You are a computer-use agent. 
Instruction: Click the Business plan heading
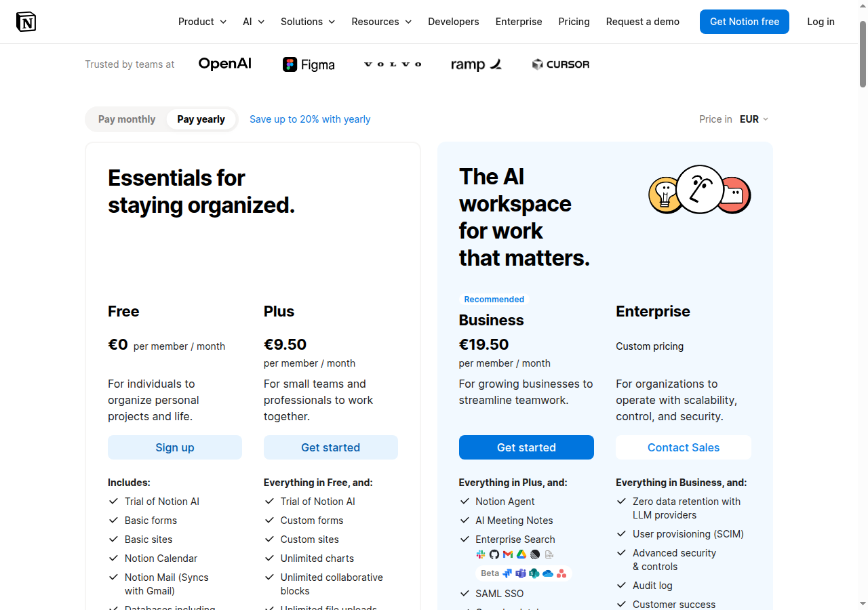point(492,320)
